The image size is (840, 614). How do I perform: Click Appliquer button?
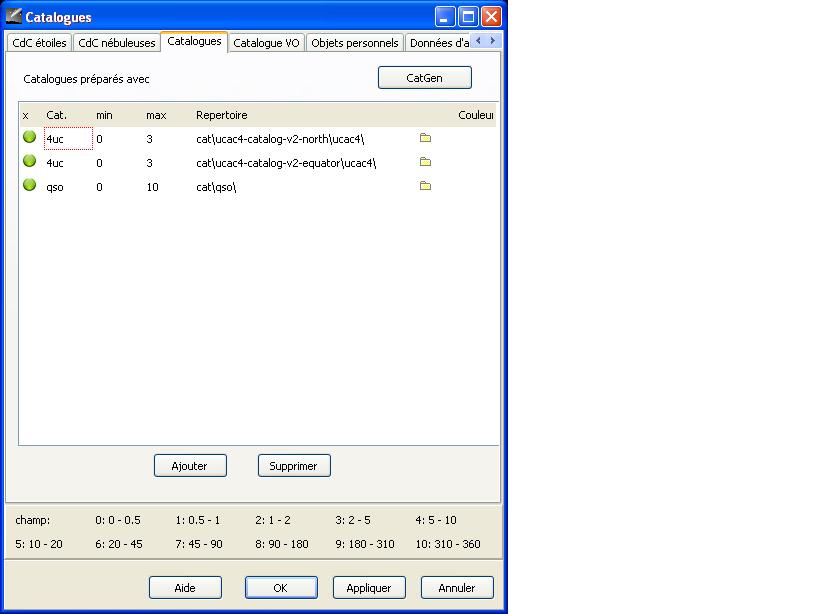click(369, 588)
